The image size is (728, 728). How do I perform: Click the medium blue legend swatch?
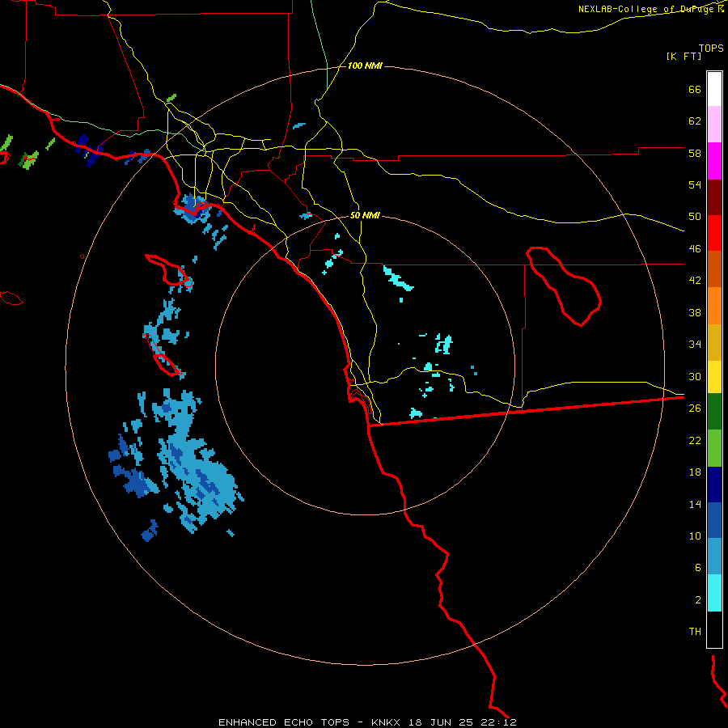pos(714,520)
